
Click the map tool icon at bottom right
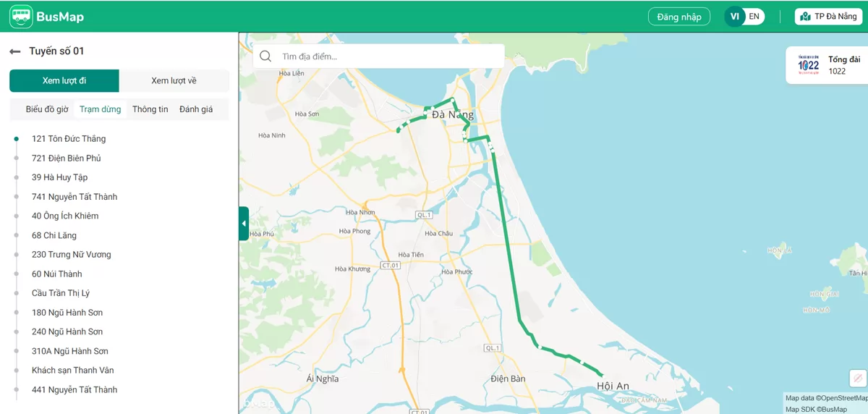[x=858, y=378]
